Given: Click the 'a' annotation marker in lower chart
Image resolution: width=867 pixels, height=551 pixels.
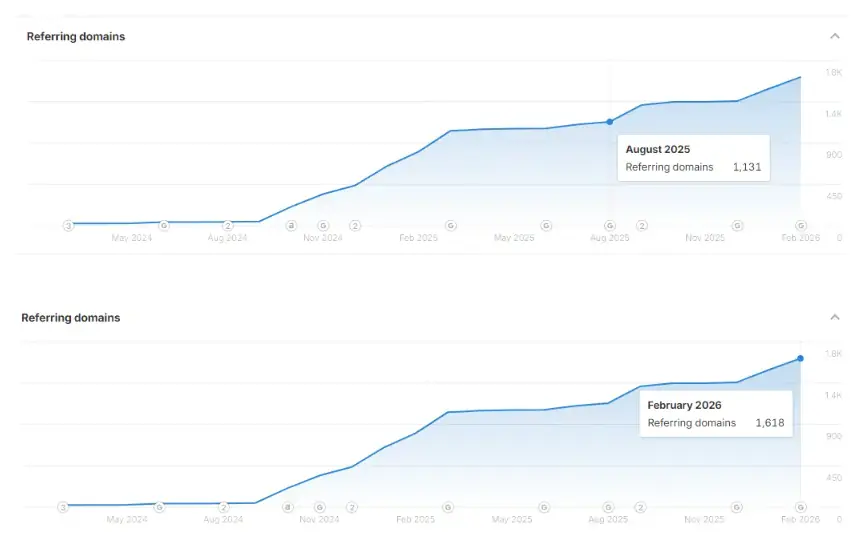Looking at the screenshot, I should pyautogui.click(x=288, y=507).
